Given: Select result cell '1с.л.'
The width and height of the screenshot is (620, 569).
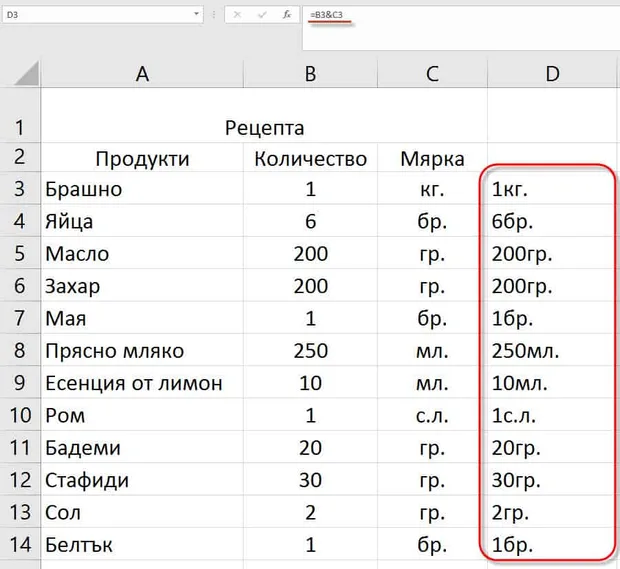Looking at the screenshot, I should tap(552, 415).
